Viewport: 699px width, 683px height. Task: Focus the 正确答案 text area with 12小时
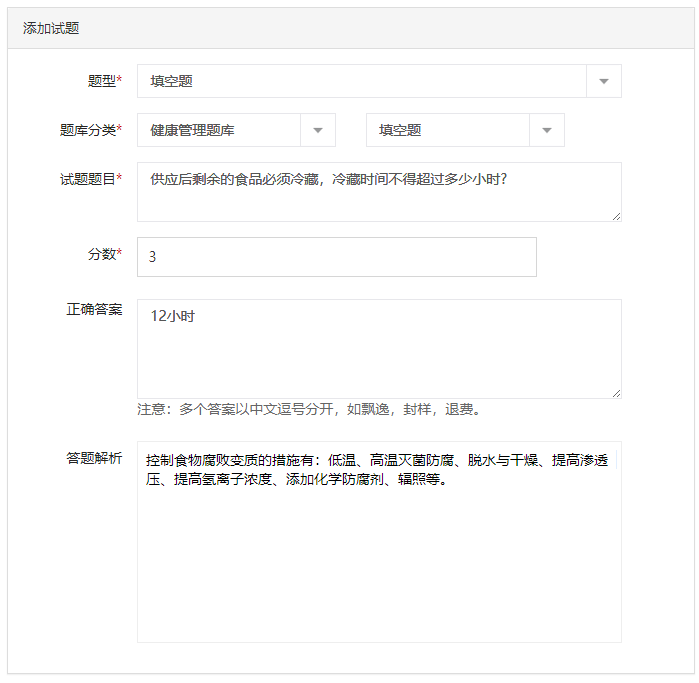(x=379, y=349)
